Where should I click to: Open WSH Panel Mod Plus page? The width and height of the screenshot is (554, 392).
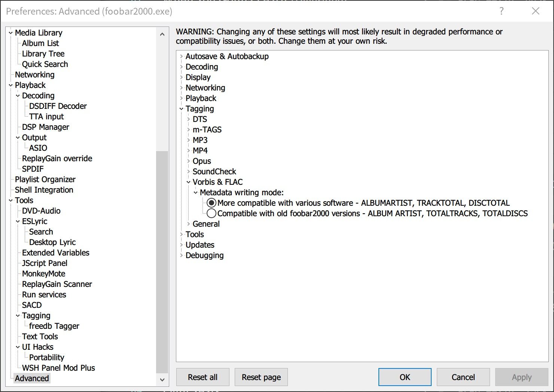tap(58, 368)
